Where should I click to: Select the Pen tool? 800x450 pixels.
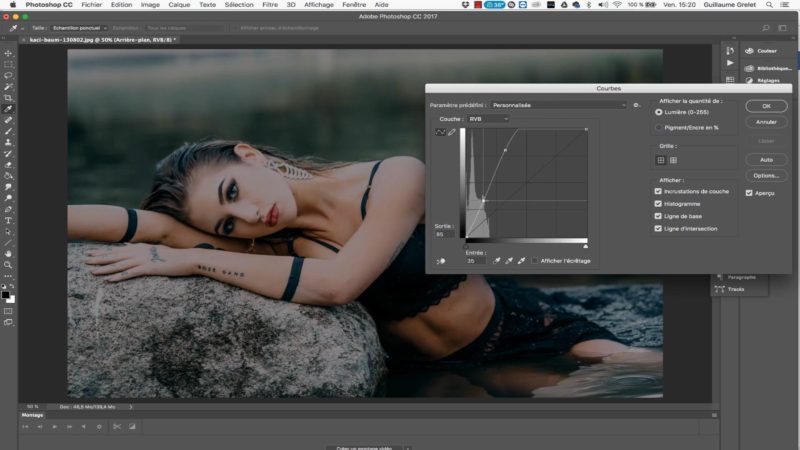tap(8, 209)
